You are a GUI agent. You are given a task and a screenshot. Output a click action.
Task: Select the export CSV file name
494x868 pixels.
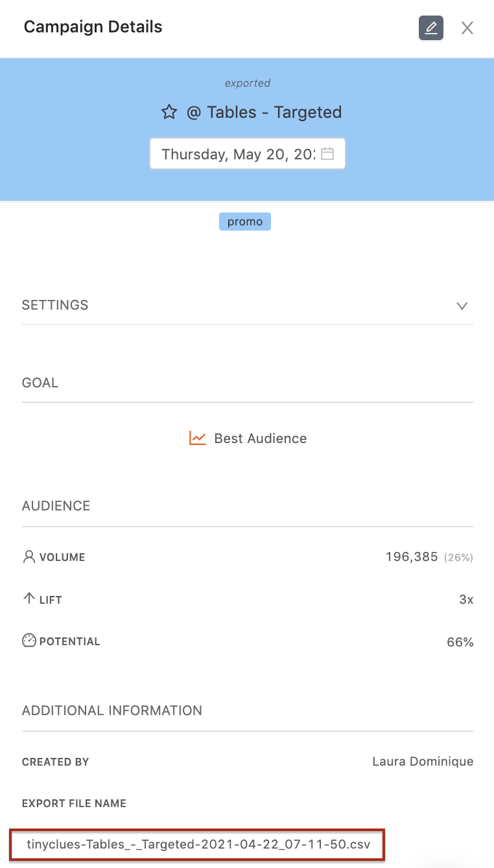click(x=198, y=844)
